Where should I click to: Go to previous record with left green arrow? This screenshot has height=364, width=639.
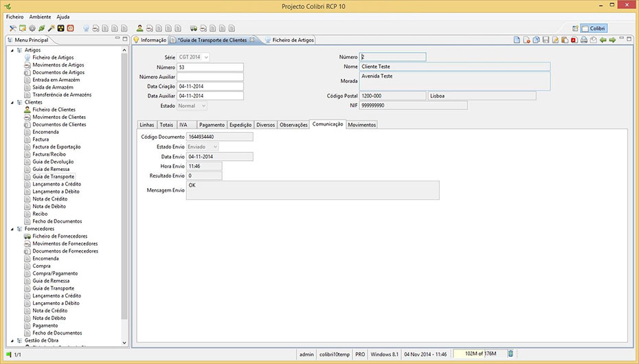click(x=603, y=41)
